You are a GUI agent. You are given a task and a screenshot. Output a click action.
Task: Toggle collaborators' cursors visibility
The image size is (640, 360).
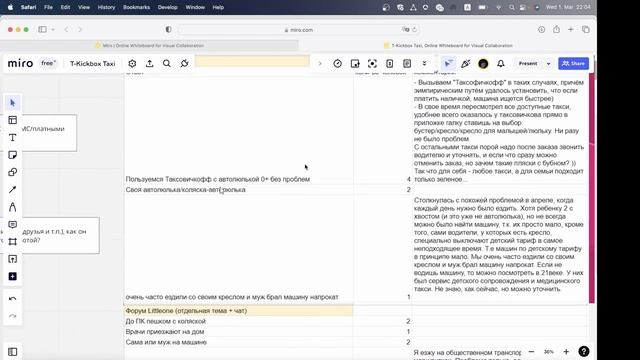(x=449, y=64)
